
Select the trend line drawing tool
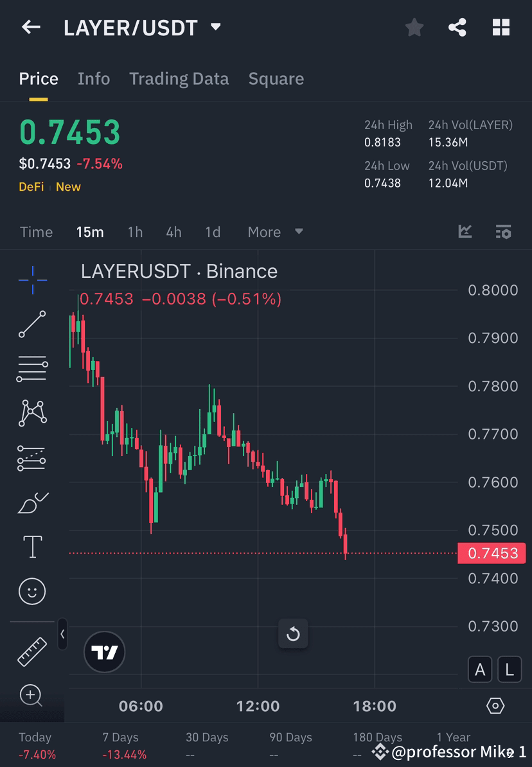tap(32, 324)
